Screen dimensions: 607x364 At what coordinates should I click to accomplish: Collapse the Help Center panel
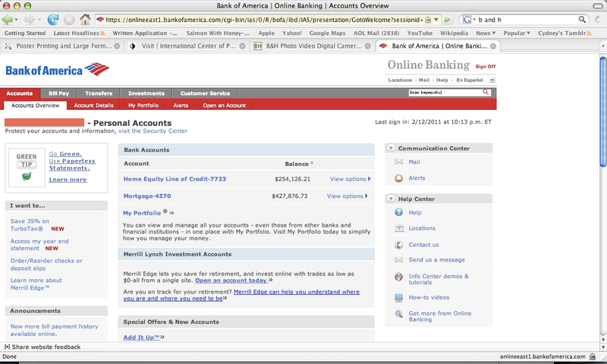click(x=391, y=199)
